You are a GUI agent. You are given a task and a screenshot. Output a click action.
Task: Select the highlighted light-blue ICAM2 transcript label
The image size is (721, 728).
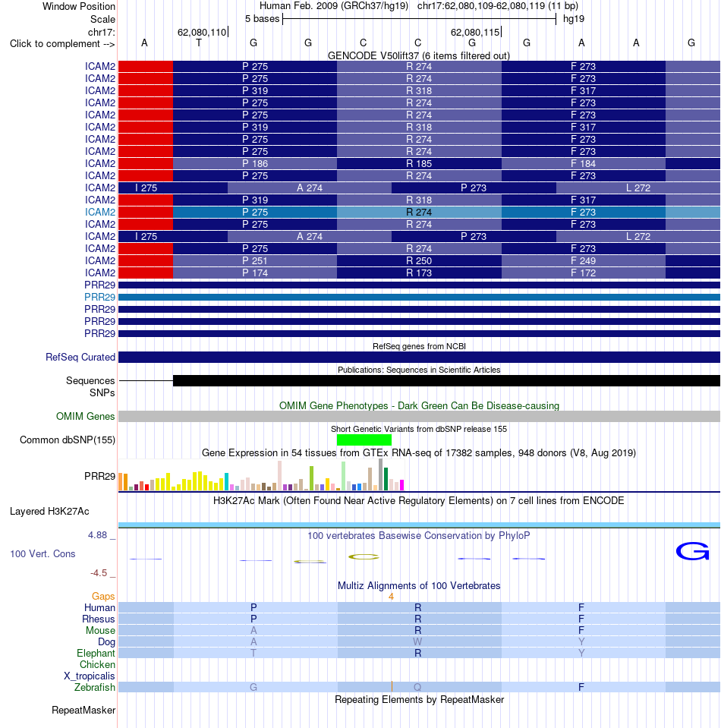click(x=100, y=213)
